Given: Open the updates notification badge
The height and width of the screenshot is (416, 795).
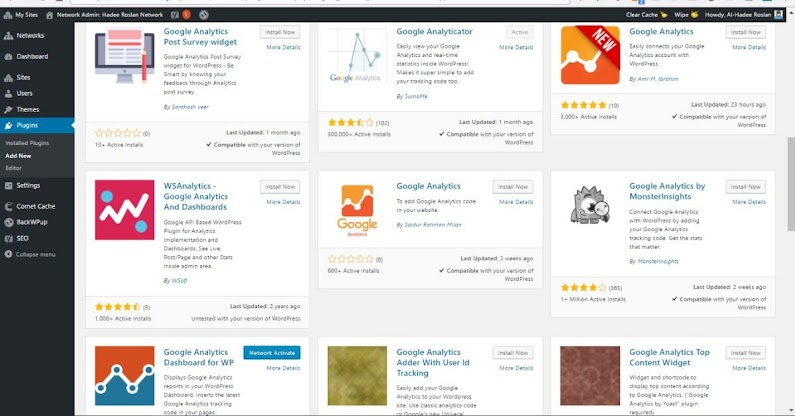Looking at the screenshot, I should click(187, 15).
